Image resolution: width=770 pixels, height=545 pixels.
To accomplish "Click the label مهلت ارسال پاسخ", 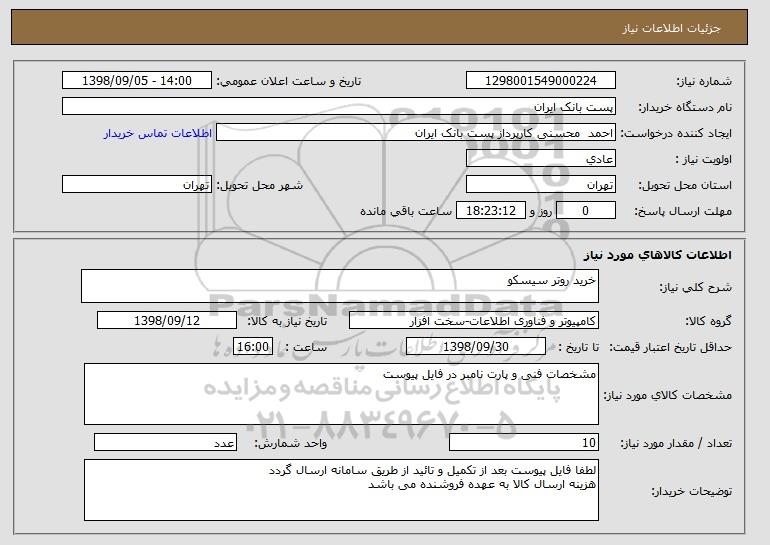I will 683,212.
